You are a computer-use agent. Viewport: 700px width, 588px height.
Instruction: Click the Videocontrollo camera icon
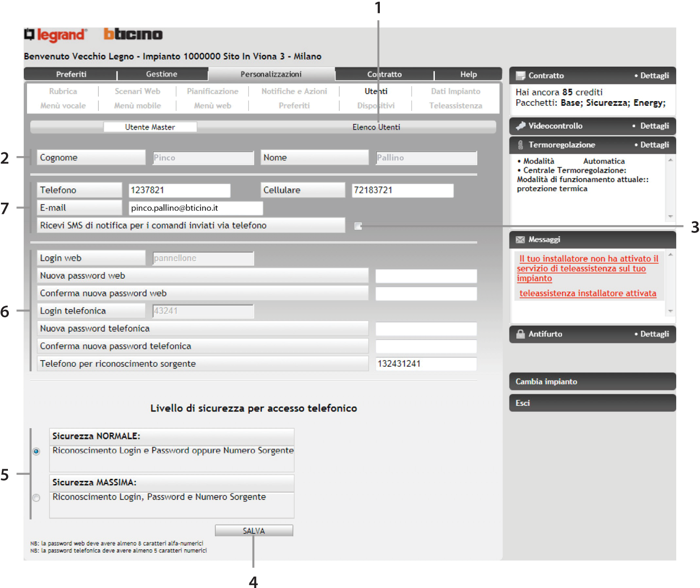520,126
